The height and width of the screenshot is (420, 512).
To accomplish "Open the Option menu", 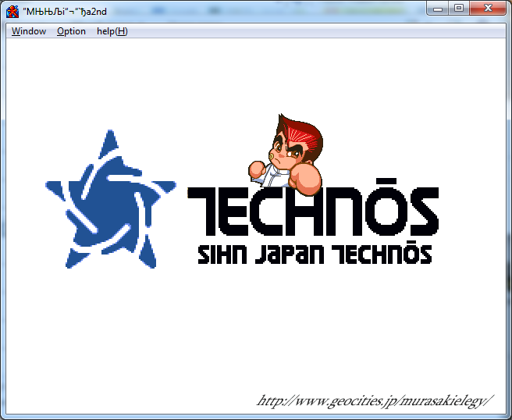I will point(71,31).
